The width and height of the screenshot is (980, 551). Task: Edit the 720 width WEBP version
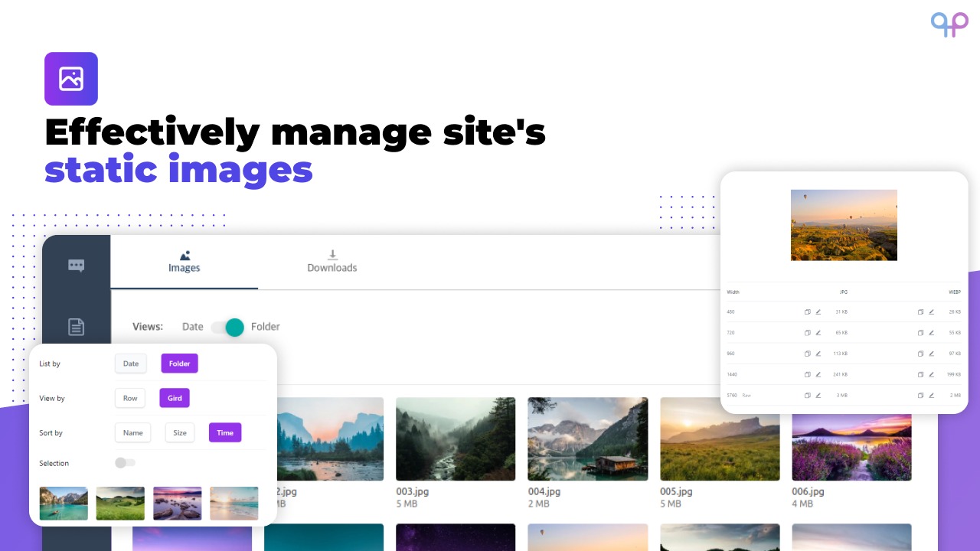pyautogui.click(x=931, y=333)
